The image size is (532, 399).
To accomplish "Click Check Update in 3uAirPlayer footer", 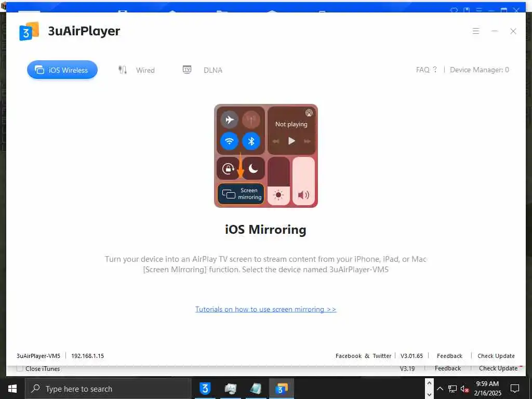I will coord(496,356).
